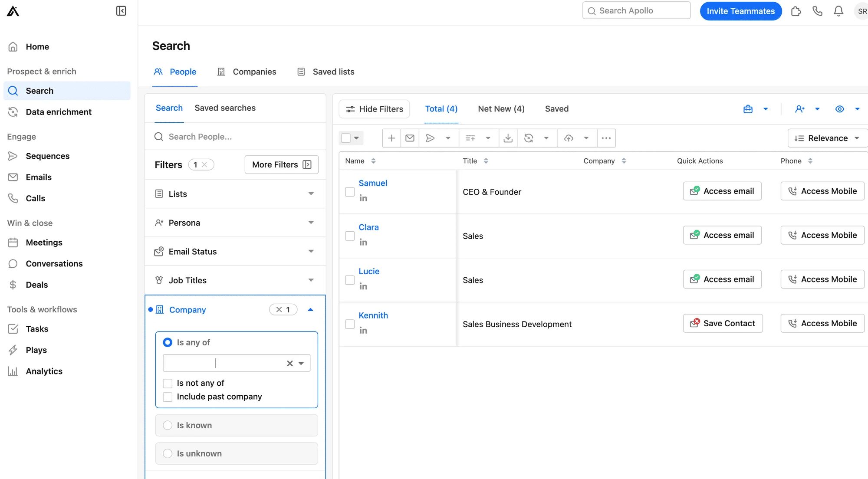Focus the Search People field

point(235,137)
